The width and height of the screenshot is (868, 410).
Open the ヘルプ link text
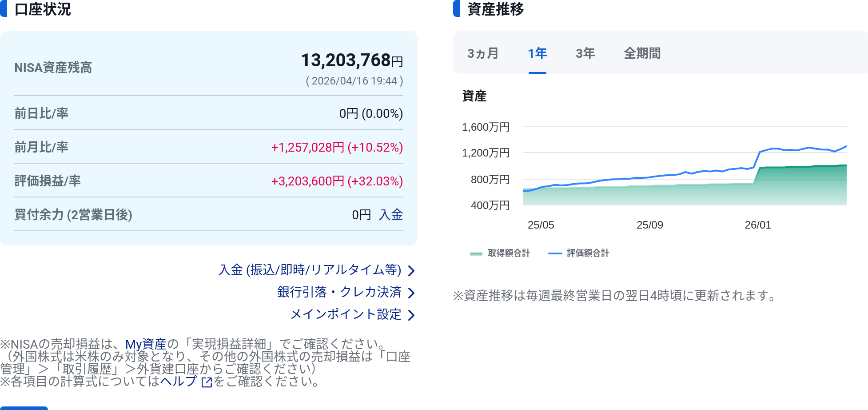(x=178, y=382)
